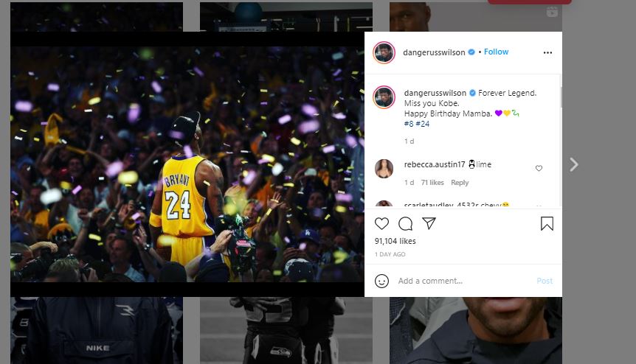Screen dimensions: 636x364
Task: Post the comment
Action: [x=545, y=281]
